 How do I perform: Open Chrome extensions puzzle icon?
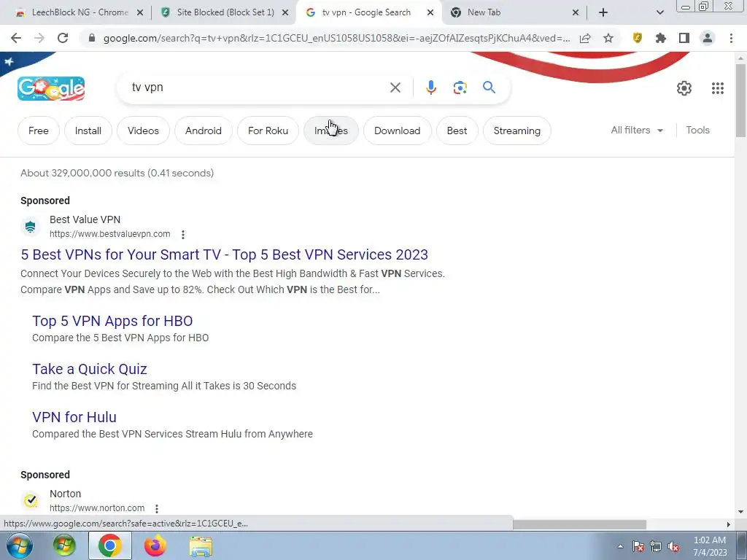tap(660, 38)
